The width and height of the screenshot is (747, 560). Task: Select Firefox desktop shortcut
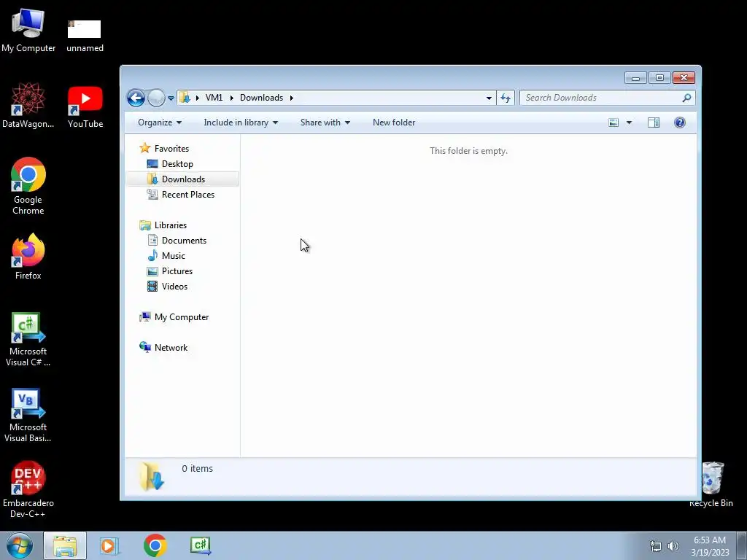click(x=28, y=256)
